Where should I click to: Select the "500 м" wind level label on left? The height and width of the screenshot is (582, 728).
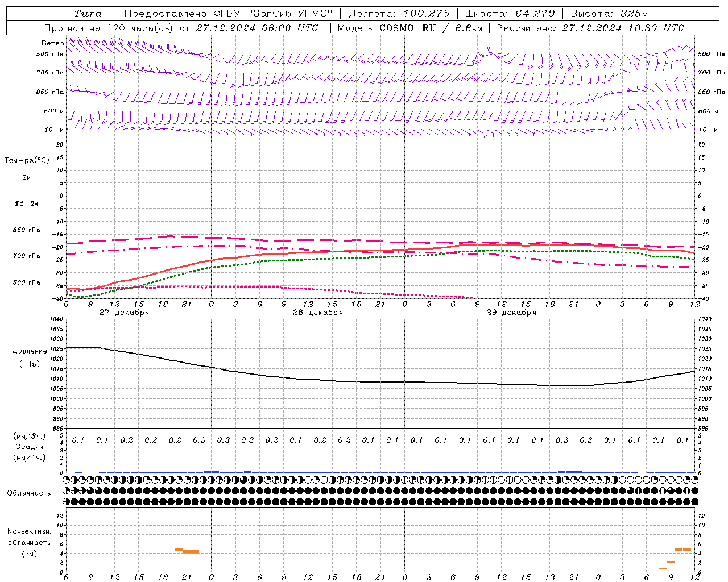click(x=55, y=111)
